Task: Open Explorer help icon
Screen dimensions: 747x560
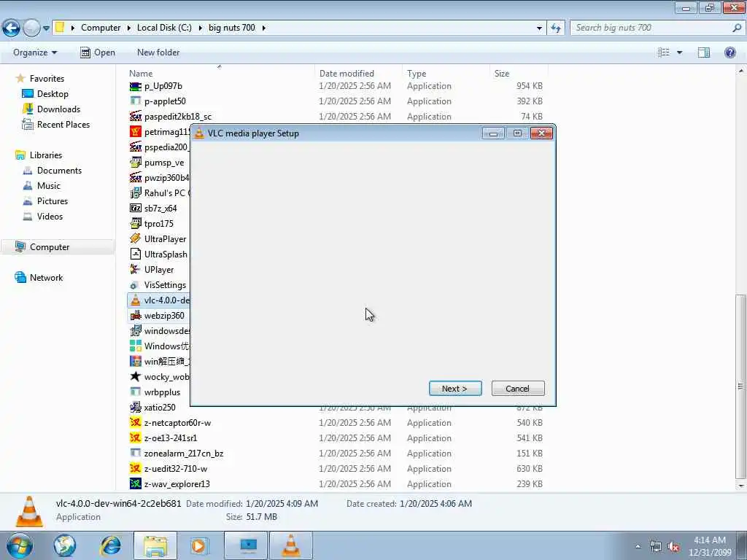Action: coord(729,52)
